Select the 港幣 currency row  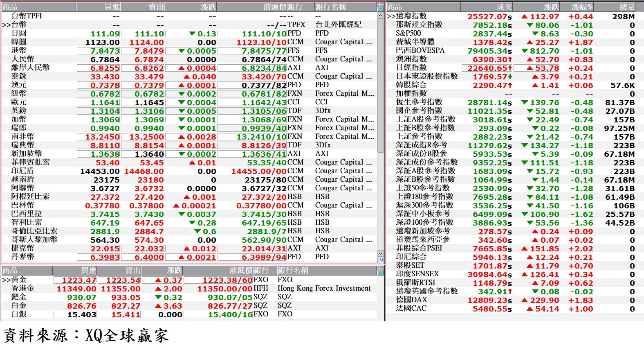coord(189,50)
